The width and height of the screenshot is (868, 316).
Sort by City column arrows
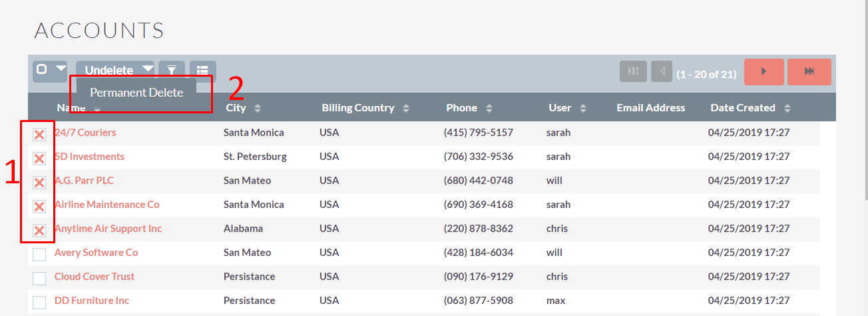[x=258, y=108]
